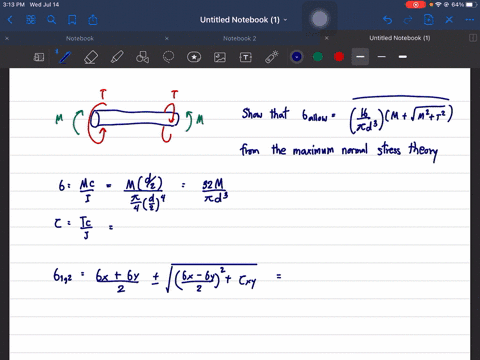Go back with the left chevron
Viewport: 480px width, 360px height.
(x=10, y=20)
